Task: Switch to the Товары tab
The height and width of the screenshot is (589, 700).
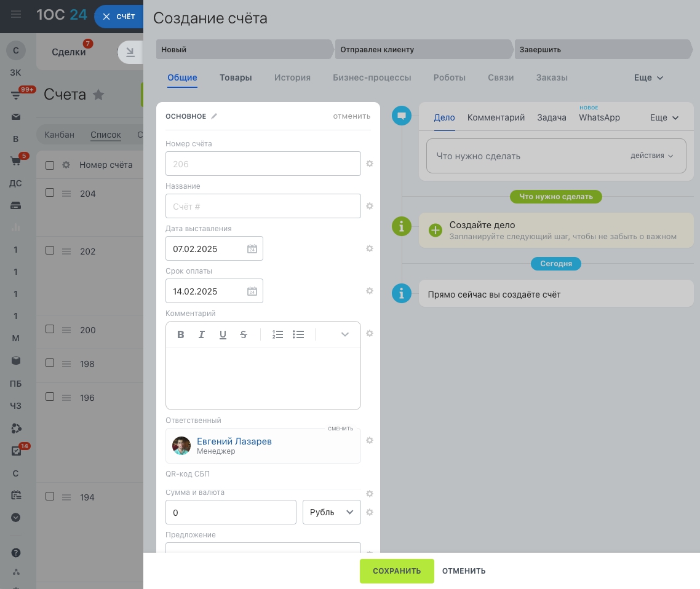Action: 236,78
